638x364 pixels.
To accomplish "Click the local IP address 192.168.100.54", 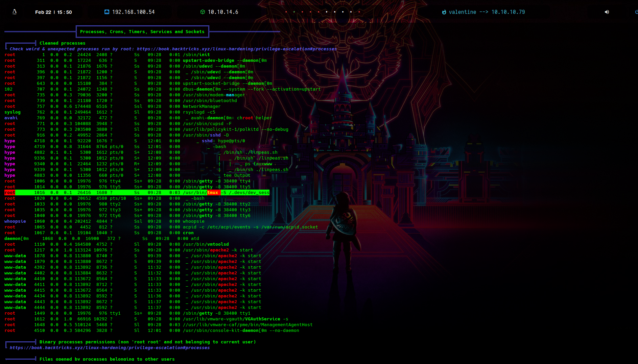I will (x=133, y=12).
